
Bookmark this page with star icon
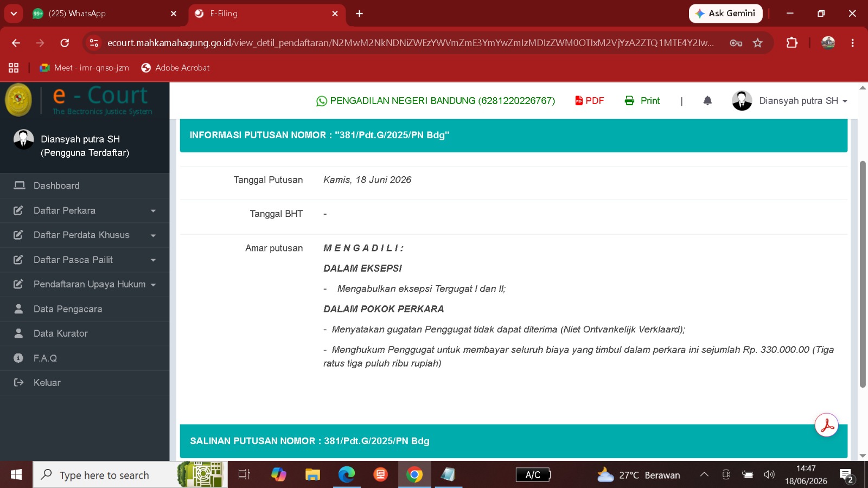(x=758, y=43)
